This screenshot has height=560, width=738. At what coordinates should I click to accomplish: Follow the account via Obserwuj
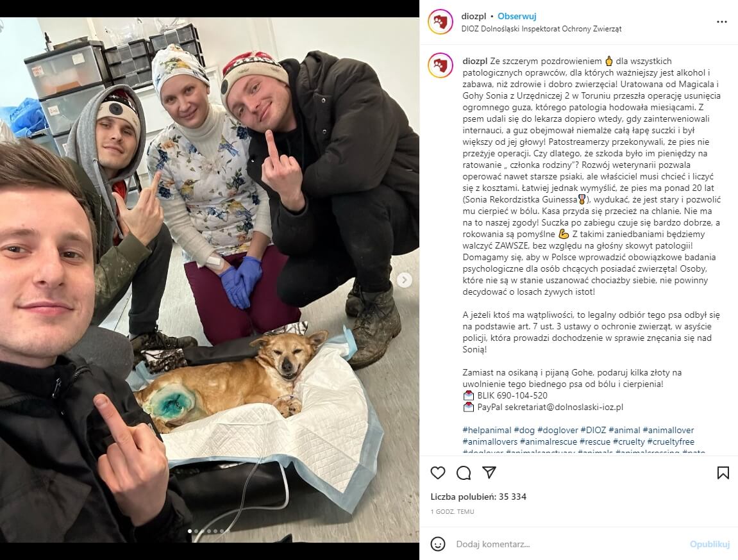click(x=517, y=17)
